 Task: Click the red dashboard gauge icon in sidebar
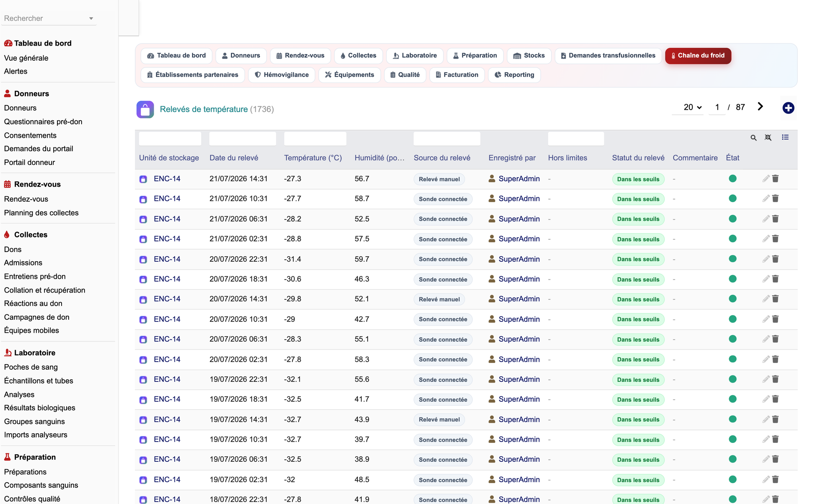8,43
